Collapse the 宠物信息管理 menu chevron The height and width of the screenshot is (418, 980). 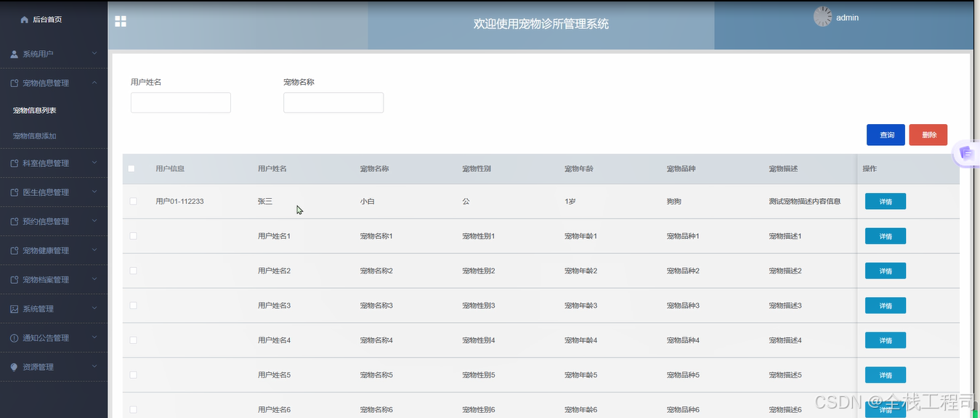[x=95, y=83]
